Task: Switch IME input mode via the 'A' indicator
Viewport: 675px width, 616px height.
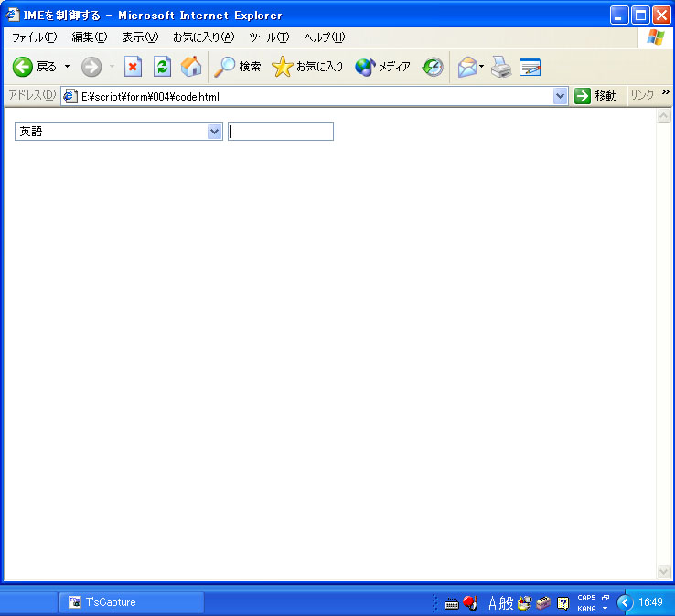Action: click(493, 603)
